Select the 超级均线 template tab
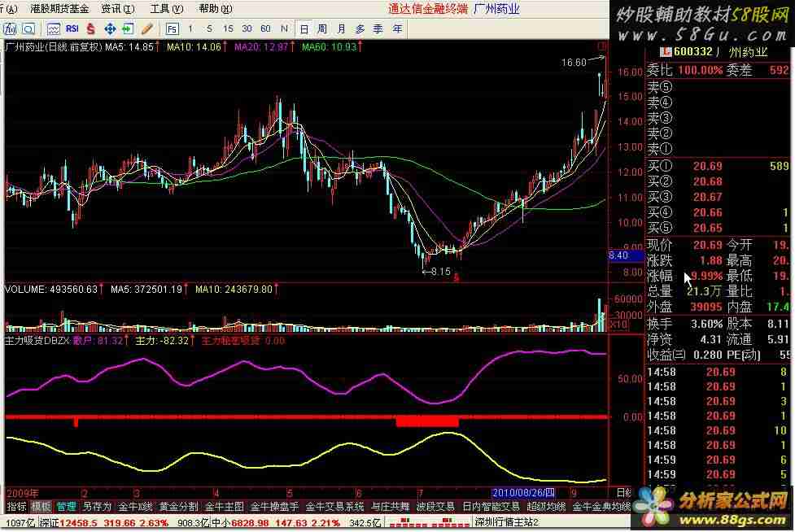The width and height of the screenshot is (795, 532). [x=546, y=506]
